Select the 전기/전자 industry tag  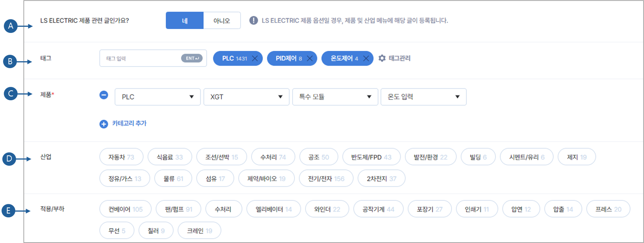coord(326,178)
